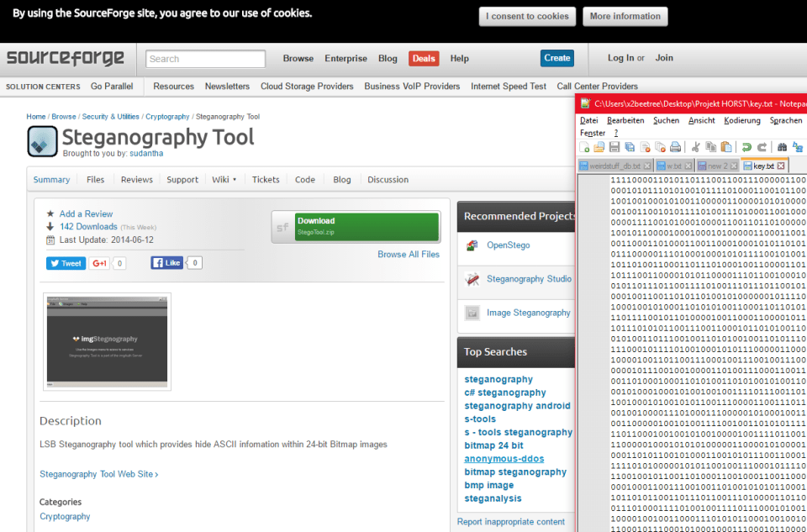Click Save All icon in Notepad++
This screenshot has width=807, height=532.
[x=630, y=148]
